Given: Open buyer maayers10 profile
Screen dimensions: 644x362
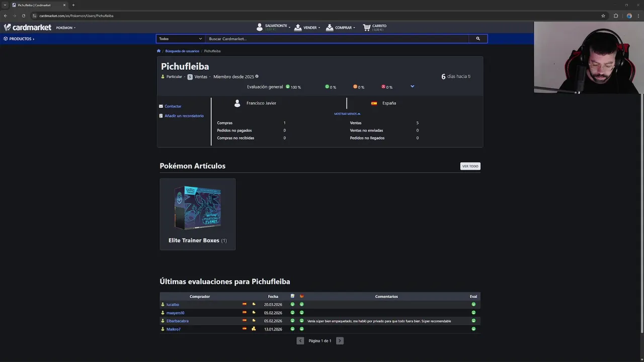Looking at the screenshot, I should 175,313.
